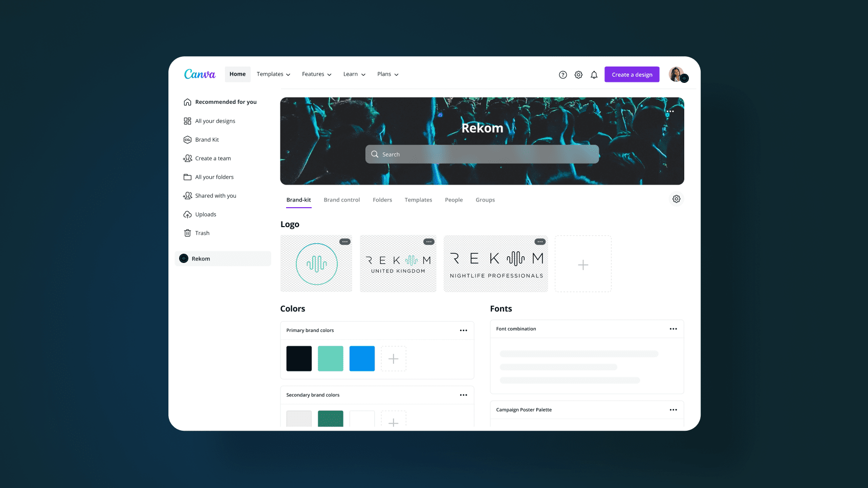
Task: Open the Canva logo home link
Action: point(200,74)
